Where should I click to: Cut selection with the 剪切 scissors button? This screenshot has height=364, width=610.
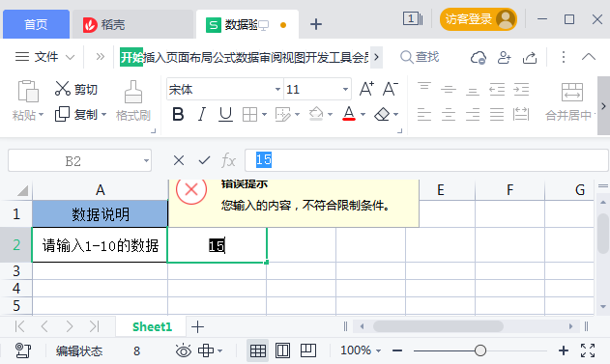point(76,90)
